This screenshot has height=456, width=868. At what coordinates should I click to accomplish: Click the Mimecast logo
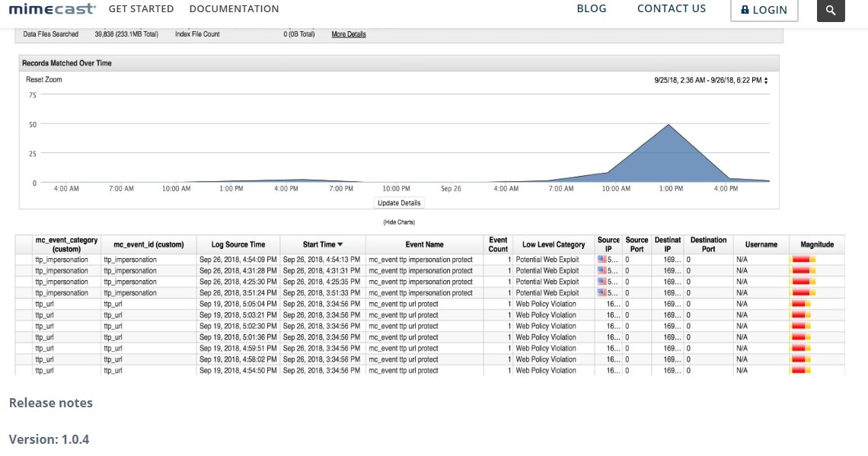pos(52,9)
